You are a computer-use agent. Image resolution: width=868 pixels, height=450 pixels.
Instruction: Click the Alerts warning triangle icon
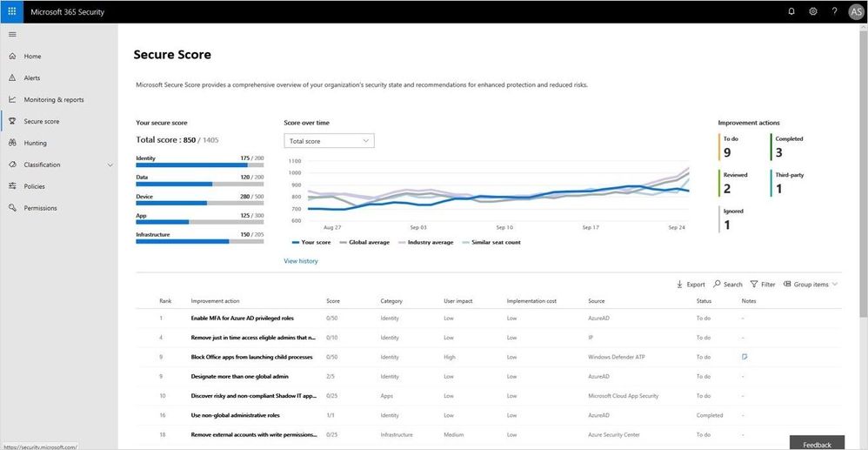[12, 77]
